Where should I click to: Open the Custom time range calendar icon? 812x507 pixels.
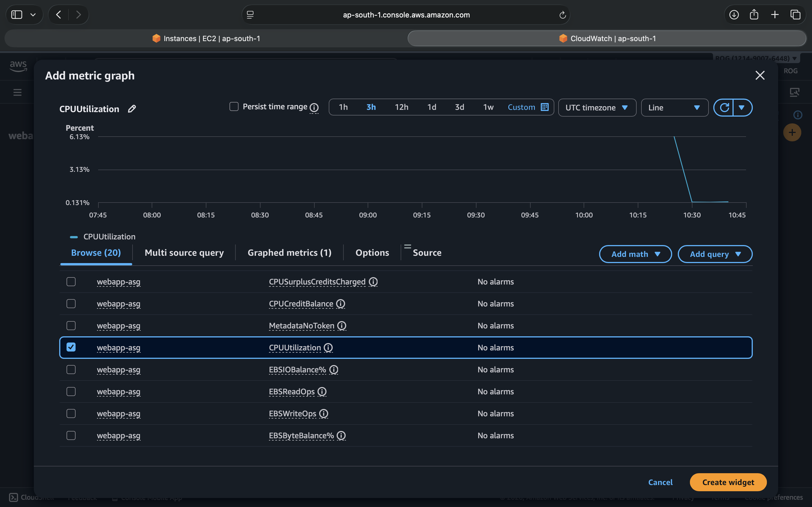tap(545, 107)
